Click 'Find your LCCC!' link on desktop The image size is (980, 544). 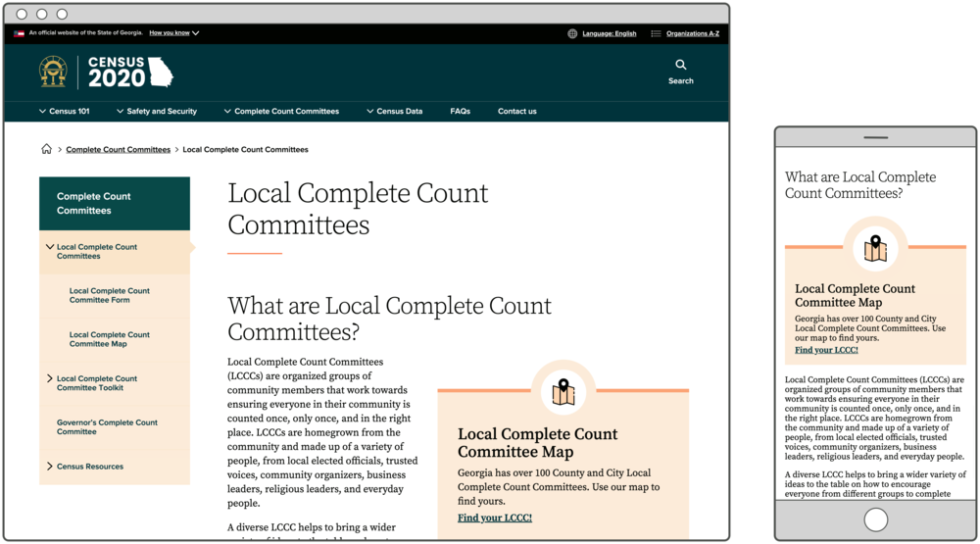click(x=494, y=518)
